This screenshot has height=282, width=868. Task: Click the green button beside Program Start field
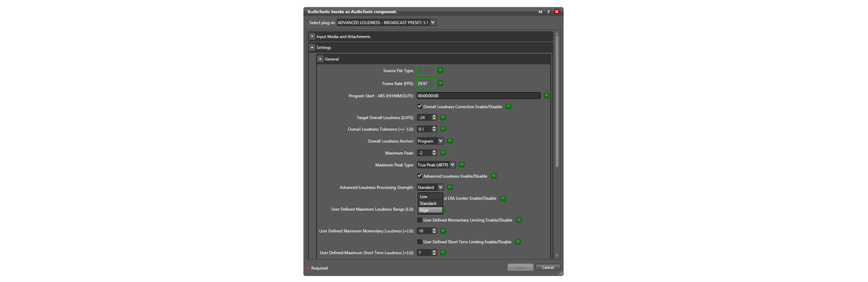[546, 95]
